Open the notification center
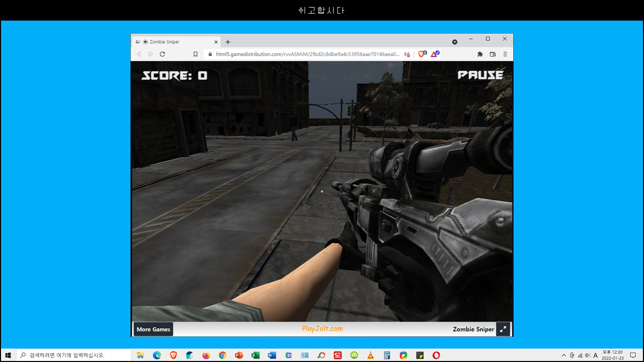644x362 pixels. coord(633,355)
